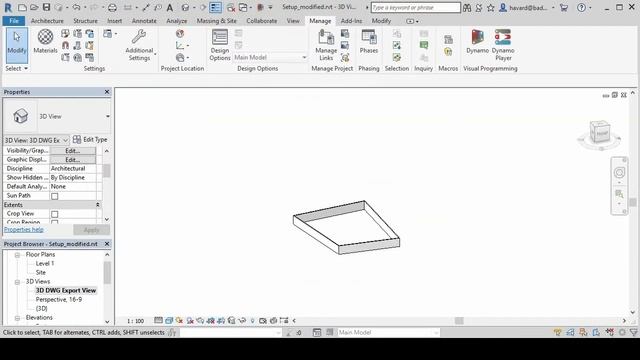Launch Dynamo
The width and height of the screenshot is (640, 360).
477,42
